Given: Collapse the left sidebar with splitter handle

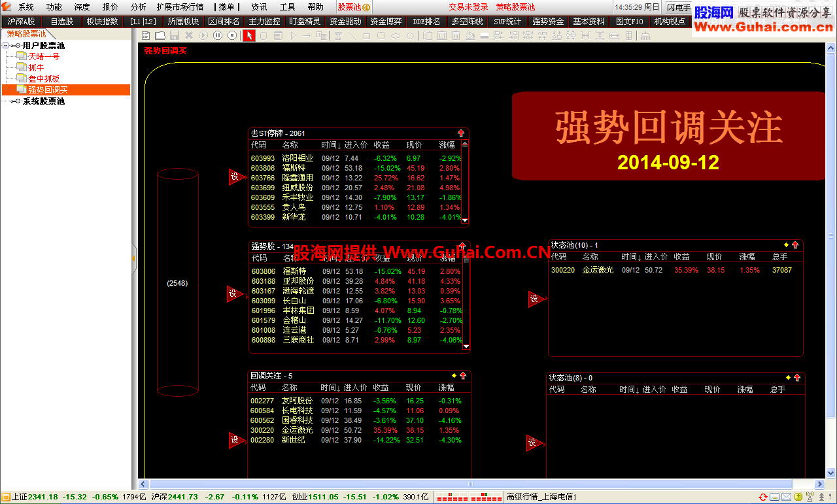Looking at the screenshot, I should click(134, 258).
